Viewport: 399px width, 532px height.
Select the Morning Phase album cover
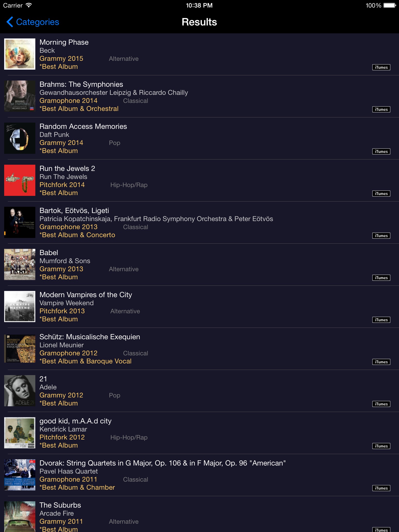coord(20,54)
